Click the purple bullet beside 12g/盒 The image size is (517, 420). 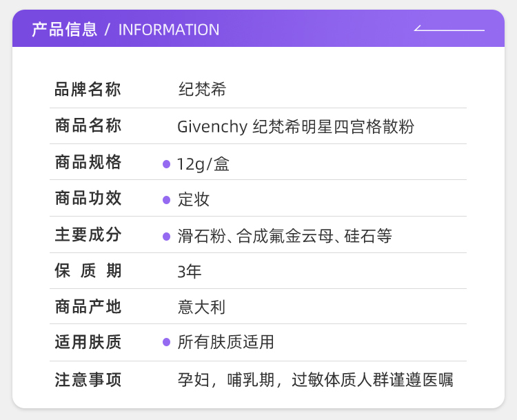coord(166,164)
